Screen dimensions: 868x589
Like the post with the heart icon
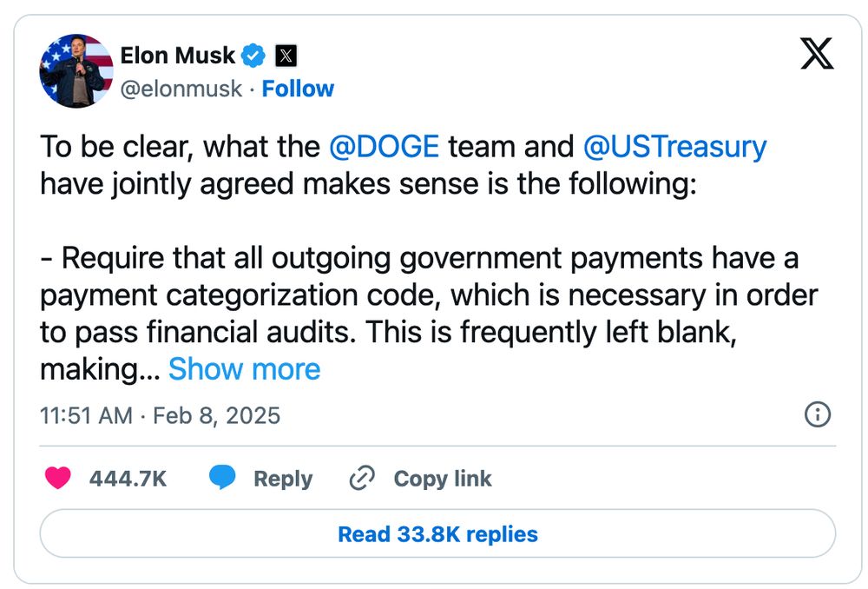click(x=58, y=478)
